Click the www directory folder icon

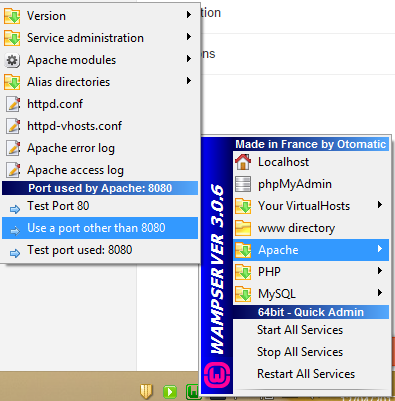coord(243,228)
